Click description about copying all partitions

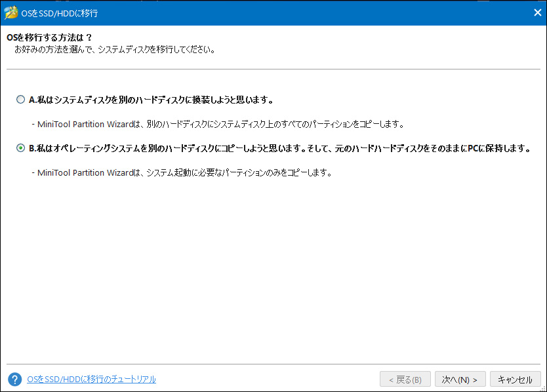[218, 124]
